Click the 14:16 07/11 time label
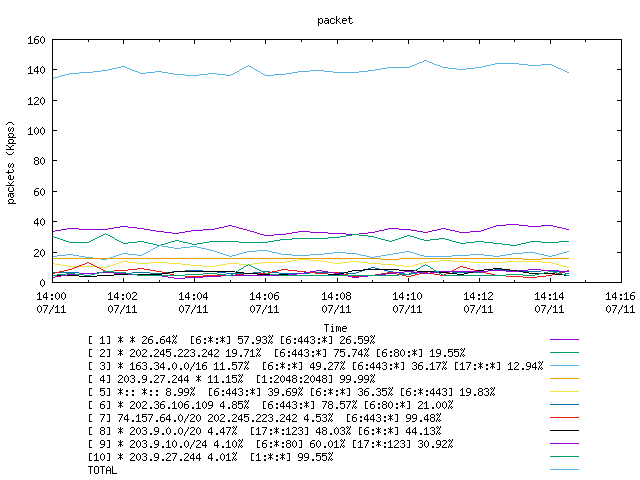This screenshot has width=640, height=480. pos(620,302)
